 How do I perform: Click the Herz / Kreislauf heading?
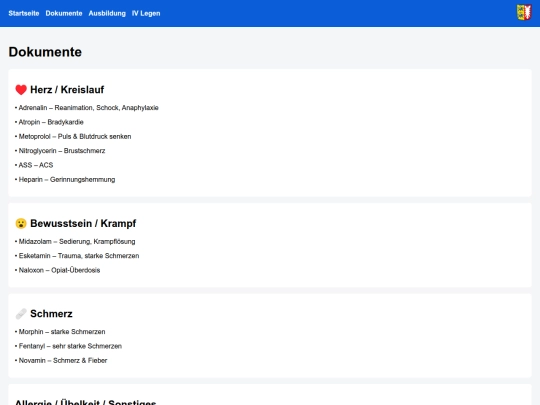coord(67,90)
